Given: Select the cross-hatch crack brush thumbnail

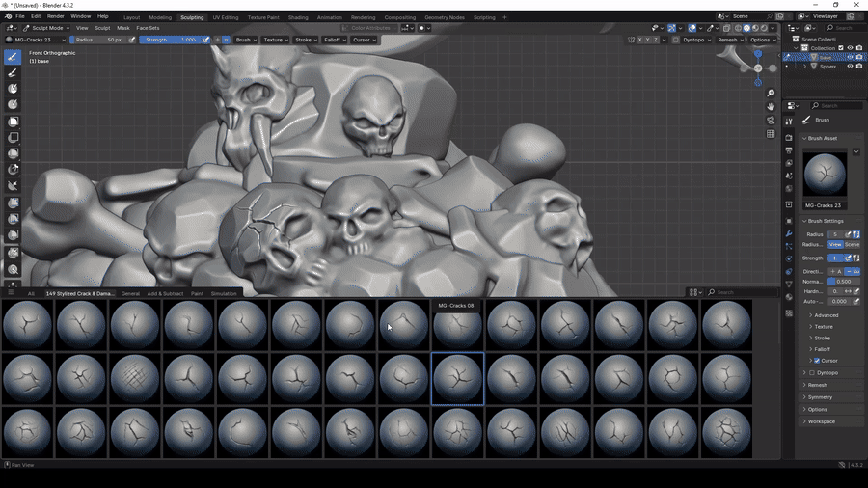Looking at the screenshot, I should pyautogui.click(x=134, y=378).
